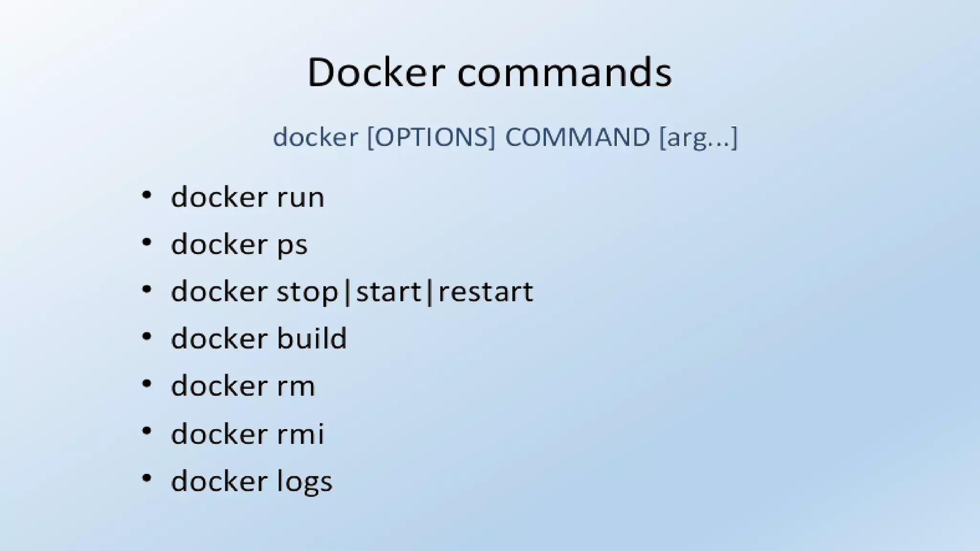This screenshot has width=980, height=551.
Task: Click the 'COMMAND' word in the subtitle
Action: [578, 137]
